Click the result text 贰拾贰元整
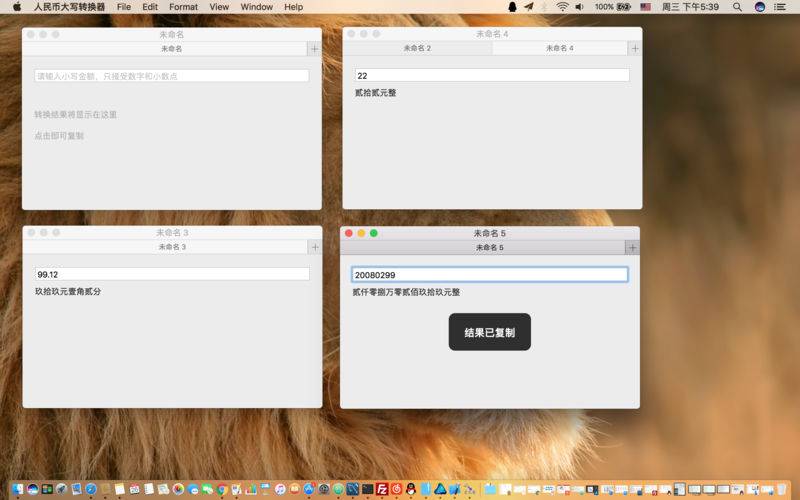This screenshot has height=500, width=800. pyautogui.click(x=375, y=93)
